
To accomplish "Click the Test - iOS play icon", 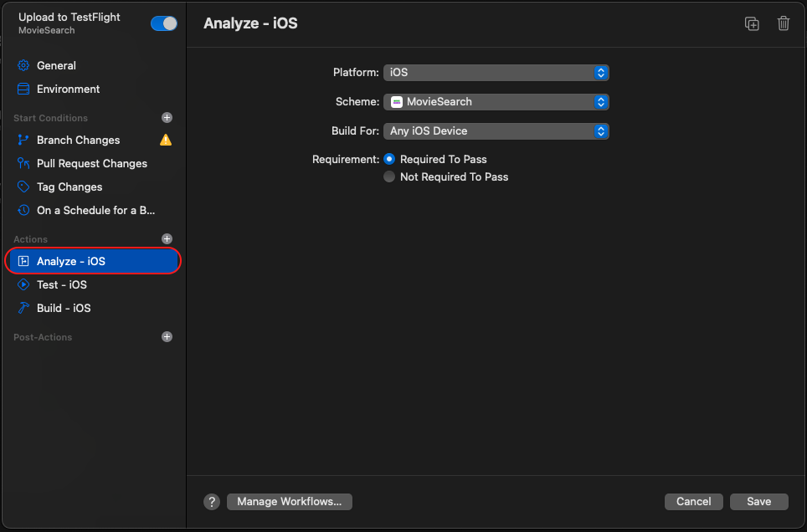I will tap(23, 284).
